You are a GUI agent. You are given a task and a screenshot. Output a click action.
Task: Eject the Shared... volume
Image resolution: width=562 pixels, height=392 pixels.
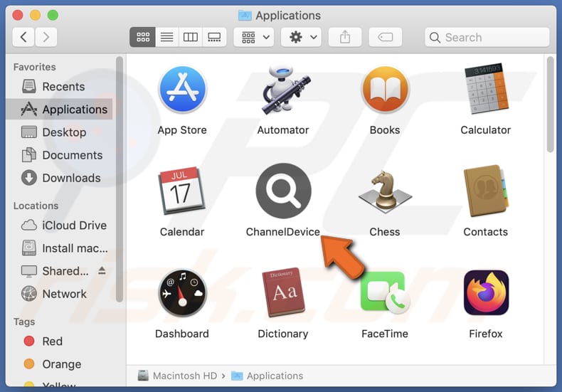point(102,270)
